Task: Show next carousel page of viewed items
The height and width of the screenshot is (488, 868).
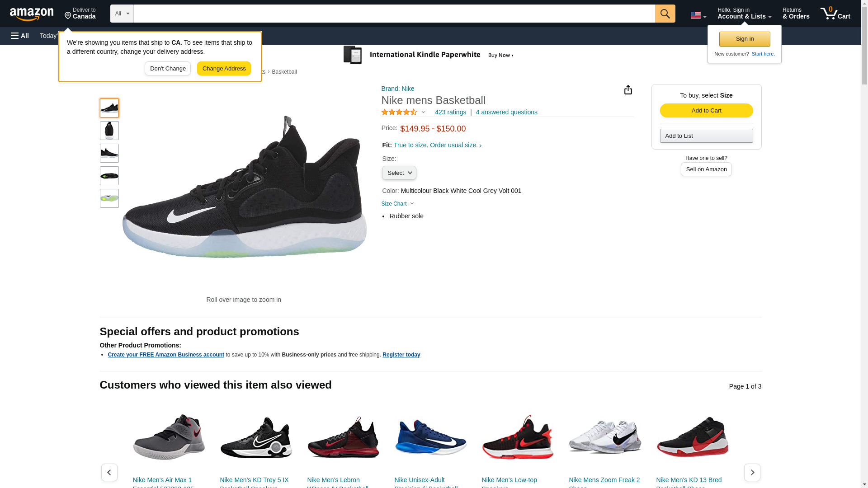Action: [752, 472]
